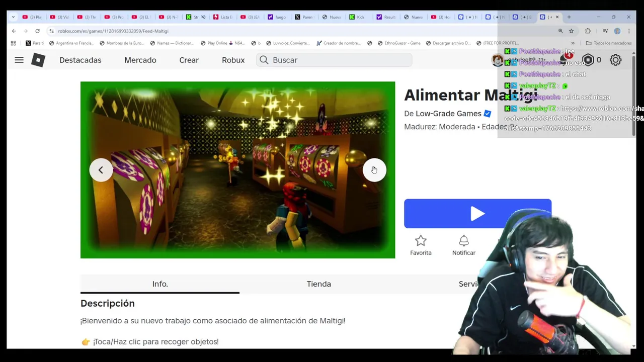Viewport: 644px width, 362px height.
Task: Show the next game screenshot
Action: coord(374,170)
